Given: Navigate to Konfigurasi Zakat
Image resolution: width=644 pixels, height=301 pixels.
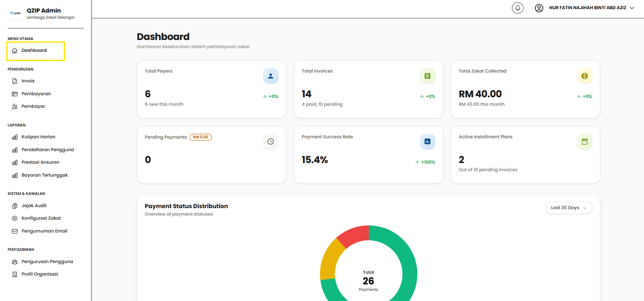Looking at the screenshot, I should click(41, 218).
